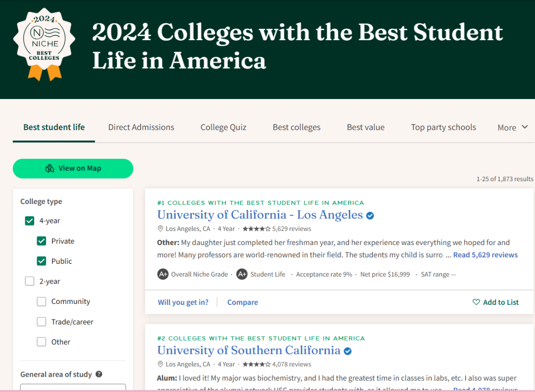535x392 pixels.
Task: Uncheck the 4-year college type checkbox
Action: coord(30,221)
